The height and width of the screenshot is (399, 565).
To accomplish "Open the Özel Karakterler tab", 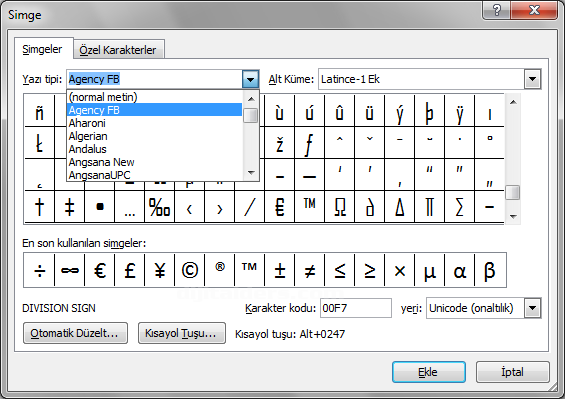I will (118, 50).
